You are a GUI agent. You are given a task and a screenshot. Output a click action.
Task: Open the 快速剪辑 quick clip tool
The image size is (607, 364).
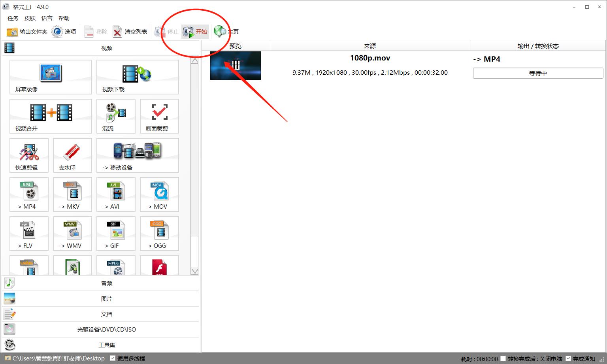(29, 155)
